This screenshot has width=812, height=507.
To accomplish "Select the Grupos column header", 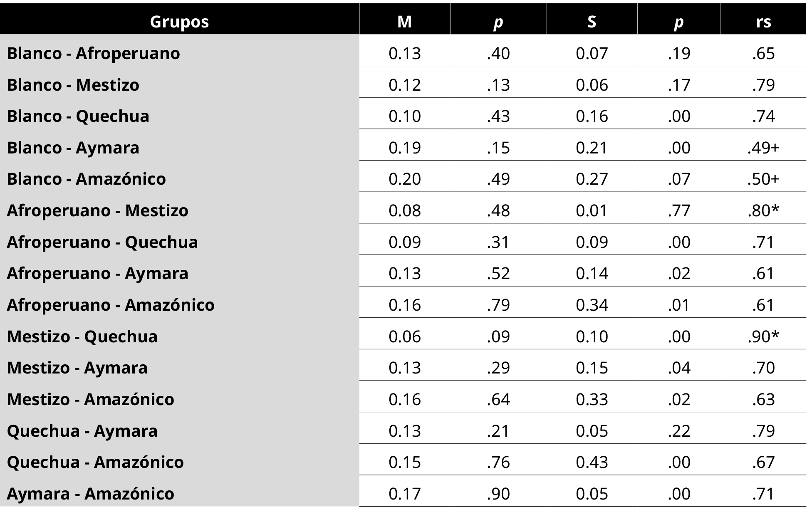I will coord(179,22).
